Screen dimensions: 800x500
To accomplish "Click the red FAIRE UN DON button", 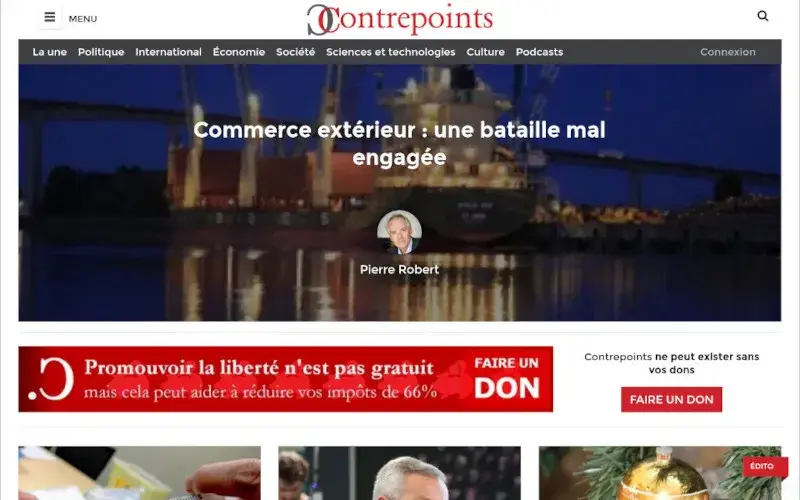I will (x=671, y=399).
